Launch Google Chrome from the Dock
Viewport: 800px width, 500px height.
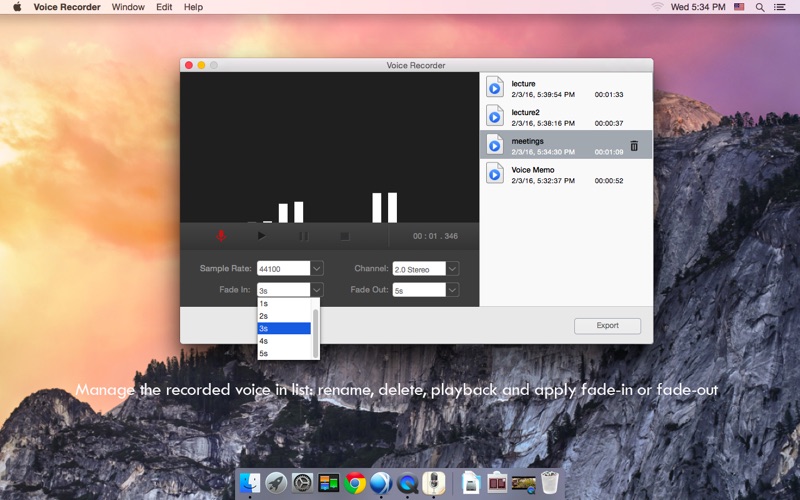355,483
